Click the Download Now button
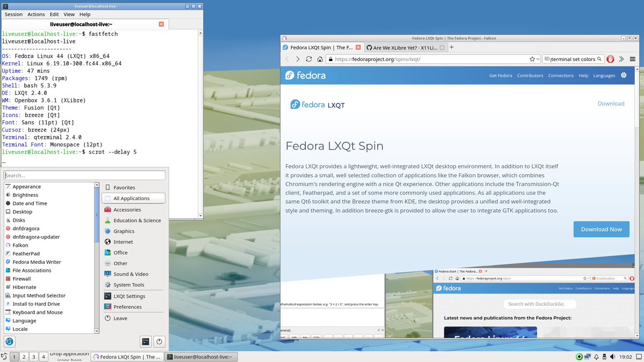 pos(601,229)
